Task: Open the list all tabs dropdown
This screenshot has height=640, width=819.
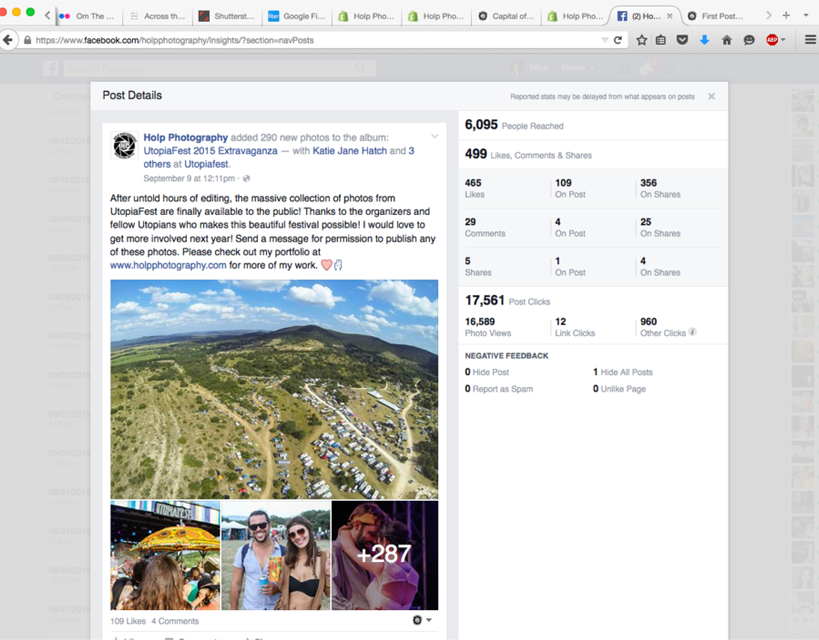Action: pyautogui.click(x=806, y=16)
